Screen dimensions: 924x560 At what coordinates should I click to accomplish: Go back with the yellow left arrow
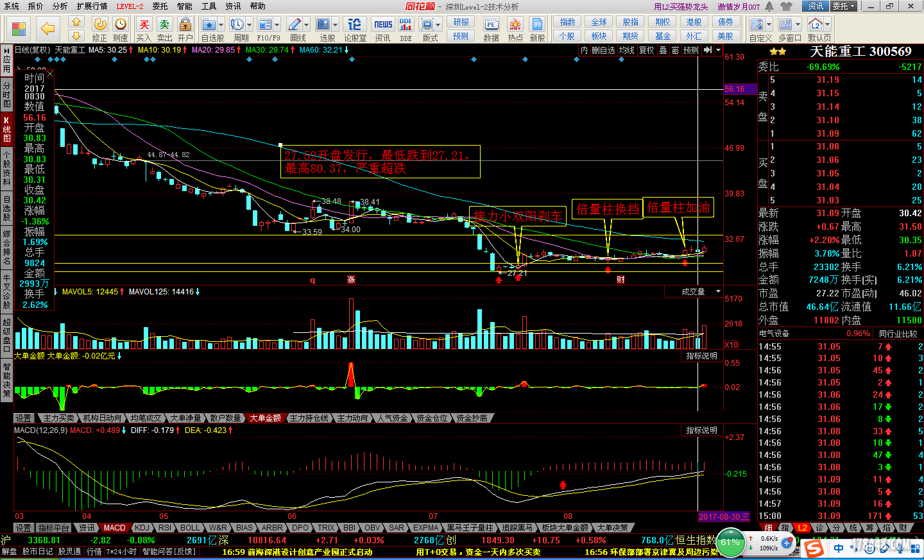click(48, 30)
